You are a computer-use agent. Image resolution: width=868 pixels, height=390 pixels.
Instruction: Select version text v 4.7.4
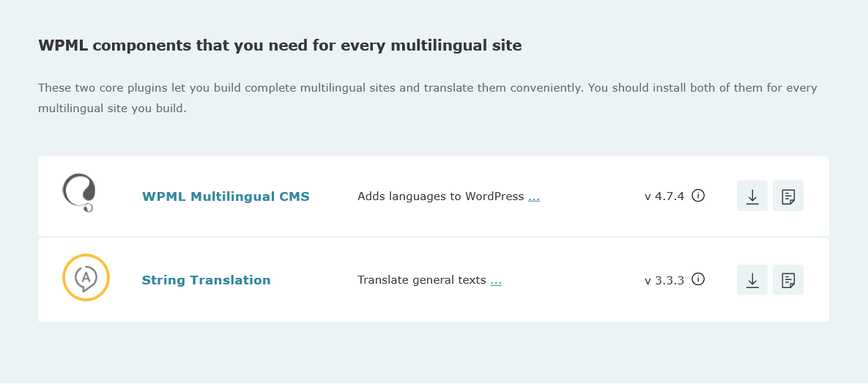(664, 196)
